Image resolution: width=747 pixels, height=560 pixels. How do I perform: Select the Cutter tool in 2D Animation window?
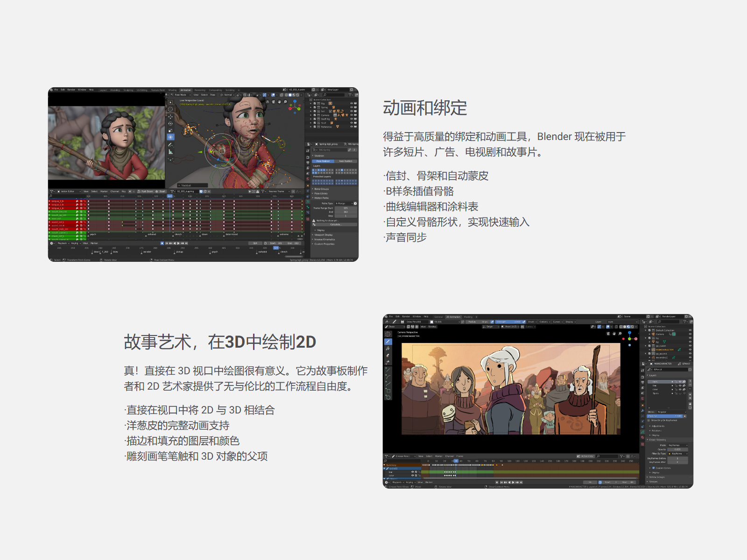pyautogui.click(x=388, y=362)
